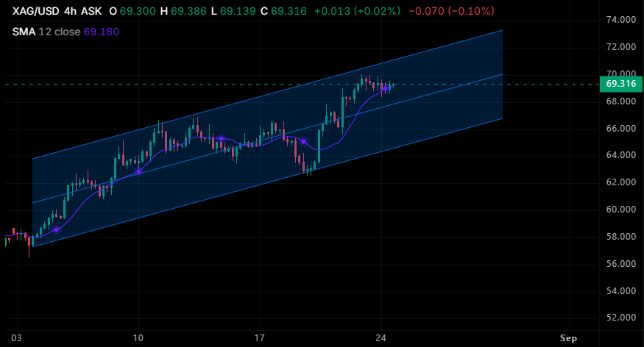Screen dimensions: 644x347
Task: Click date label 17 on time axis
Action: (x=260, y=338)
